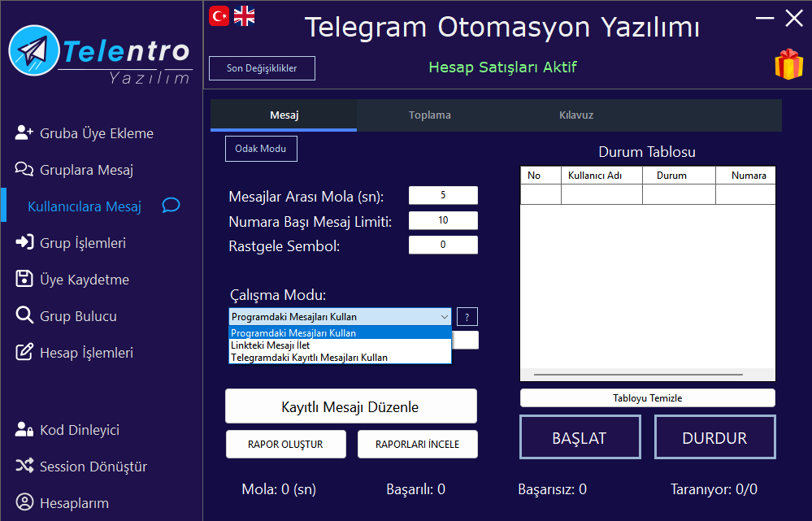Click the Telentro paper plane logo

(34, 51)
